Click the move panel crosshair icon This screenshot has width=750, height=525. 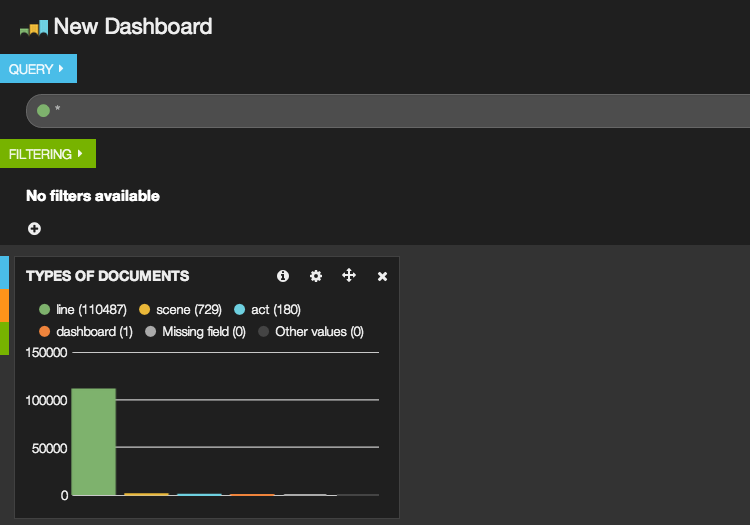tap(349, 276)
